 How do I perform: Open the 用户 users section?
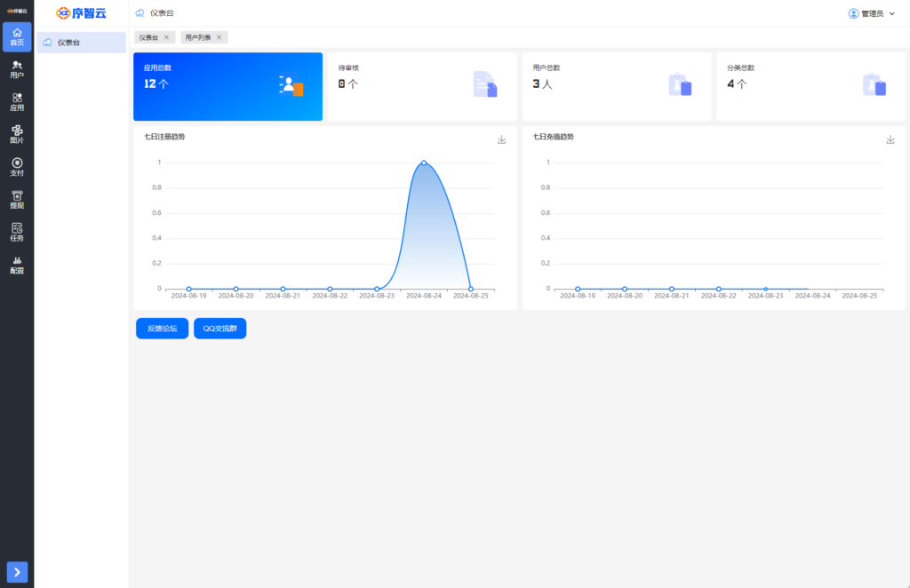coord(17,69)
